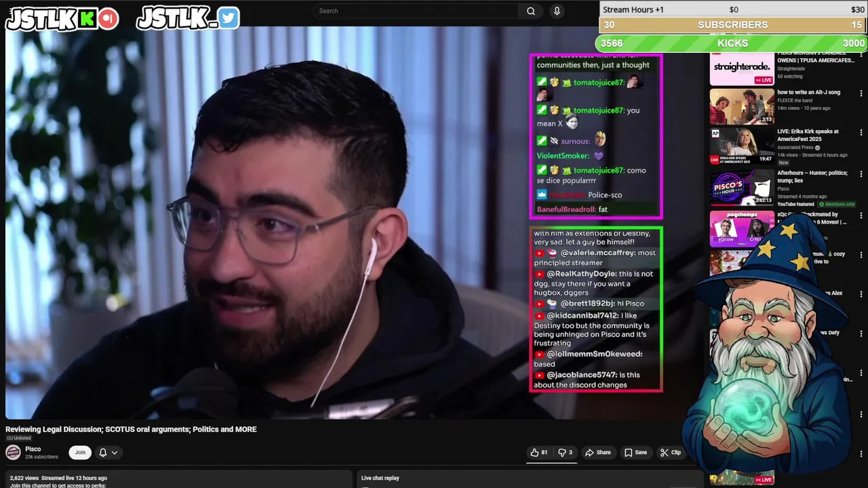This screenshot has width=868, height=488.
Task: Open the Pisco channel avatar
Action: click(x=13, y=453)
